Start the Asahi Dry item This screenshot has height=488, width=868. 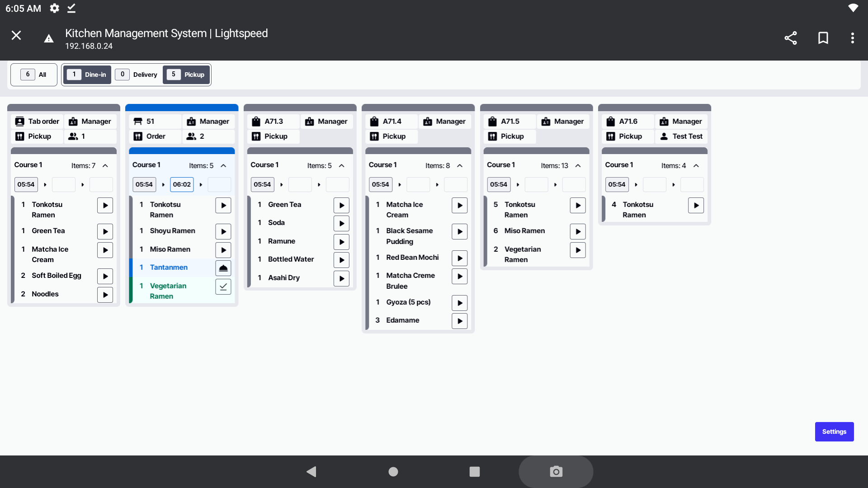[341, 278]
